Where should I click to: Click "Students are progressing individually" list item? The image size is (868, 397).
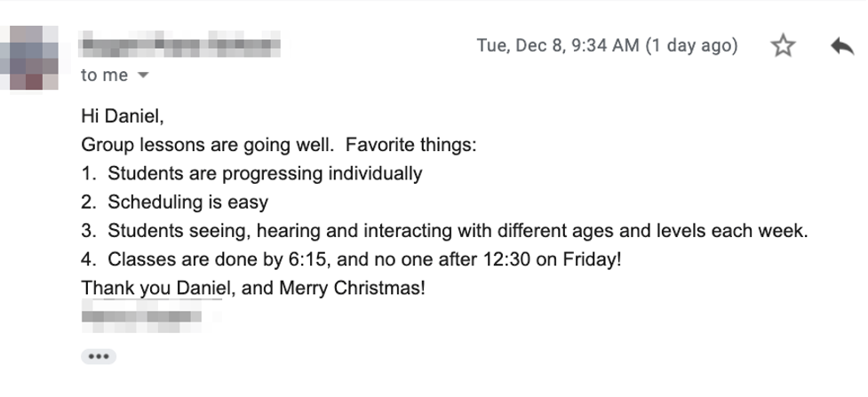265,173
